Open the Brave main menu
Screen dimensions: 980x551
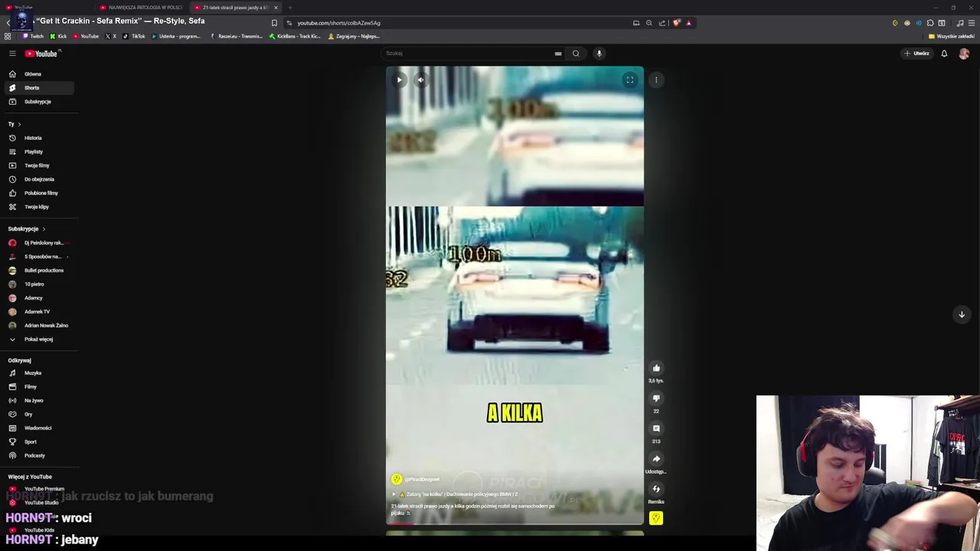[972, 23]
